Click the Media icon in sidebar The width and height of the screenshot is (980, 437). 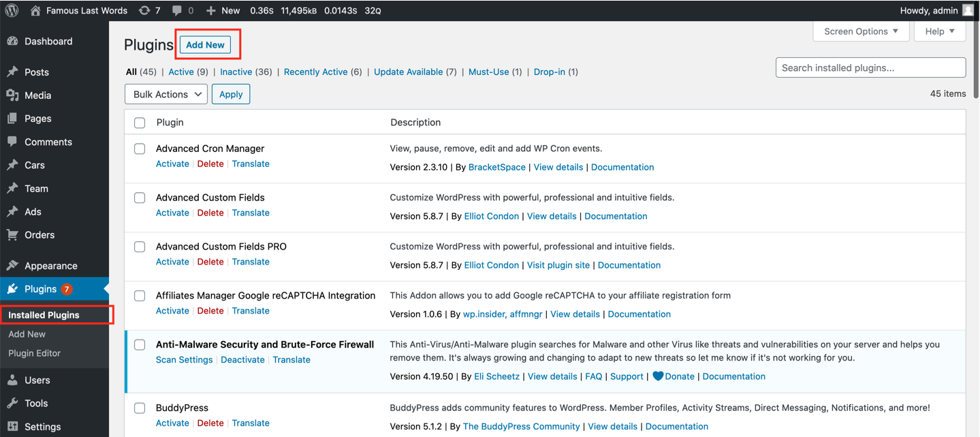(12, 95)
